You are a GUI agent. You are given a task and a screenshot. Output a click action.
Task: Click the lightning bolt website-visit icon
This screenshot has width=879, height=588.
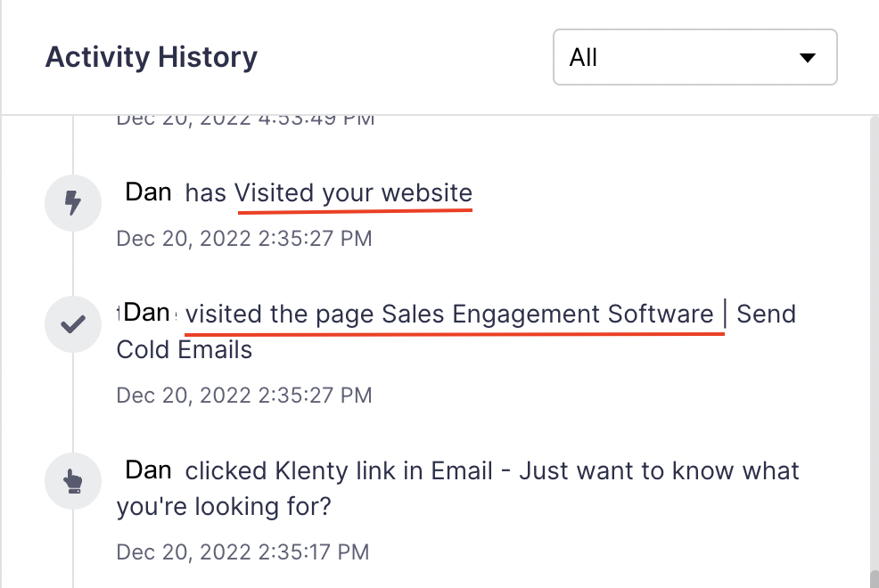pos(73,203)
